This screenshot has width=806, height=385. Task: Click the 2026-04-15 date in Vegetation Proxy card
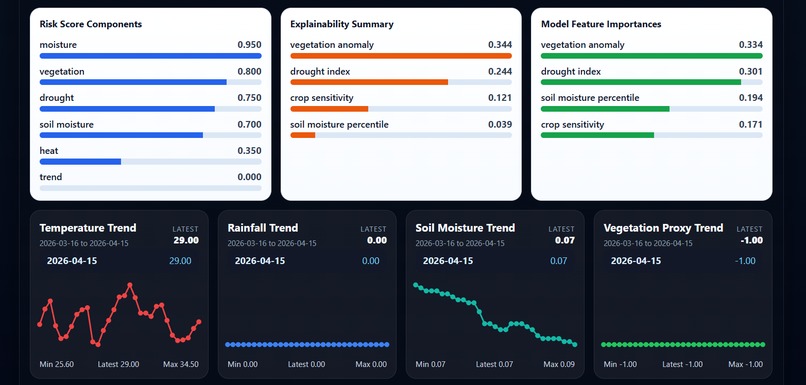coord(636,261)
